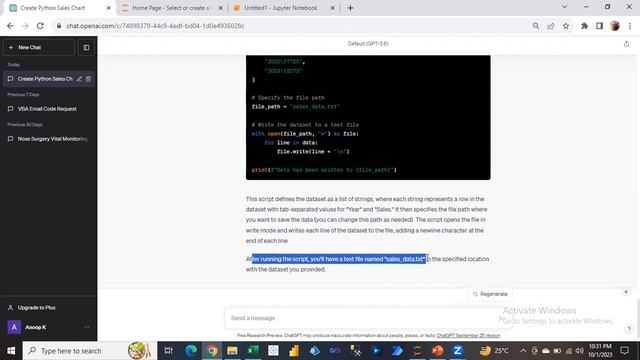640x360 pixels.
Task: Open the Chrome three-dot menu
Action: coord(630,26)
